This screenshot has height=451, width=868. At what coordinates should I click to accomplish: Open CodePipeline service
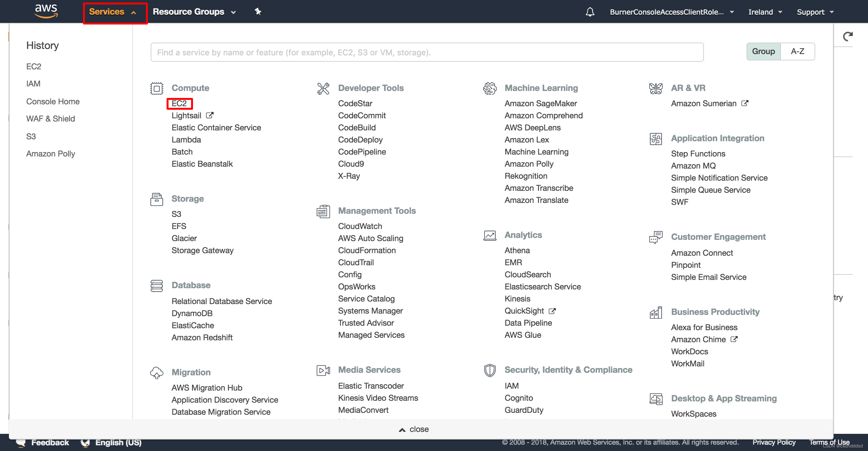362,152
